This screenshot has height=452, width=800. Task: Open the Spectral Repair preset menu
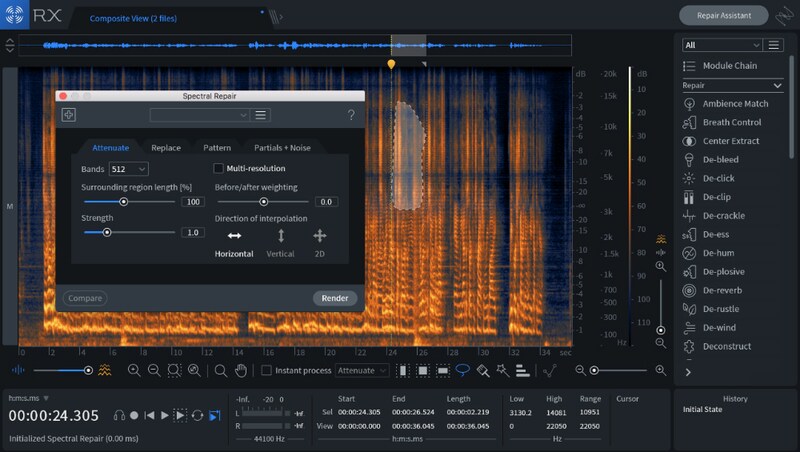[261, 115]
